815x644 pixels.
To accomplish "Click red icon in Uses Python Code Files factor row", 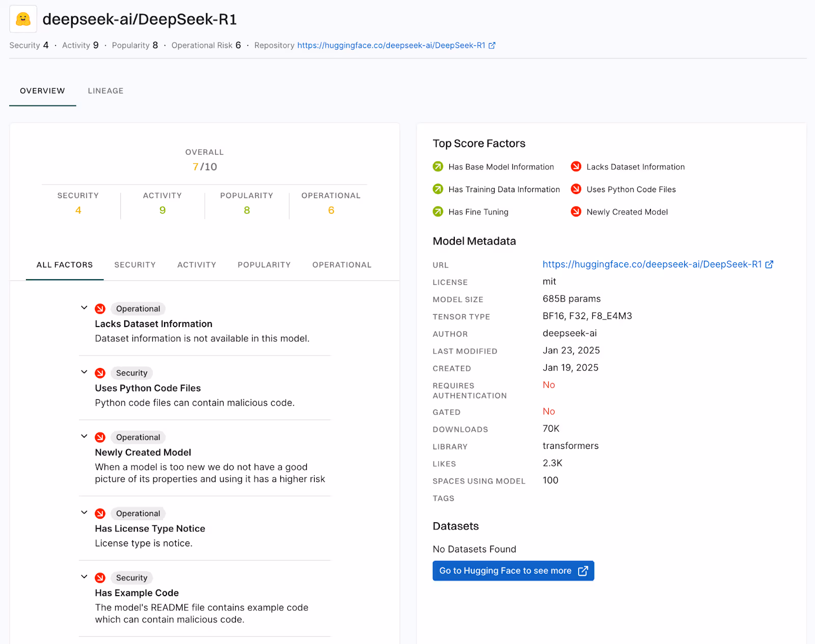I will [100, 373].
